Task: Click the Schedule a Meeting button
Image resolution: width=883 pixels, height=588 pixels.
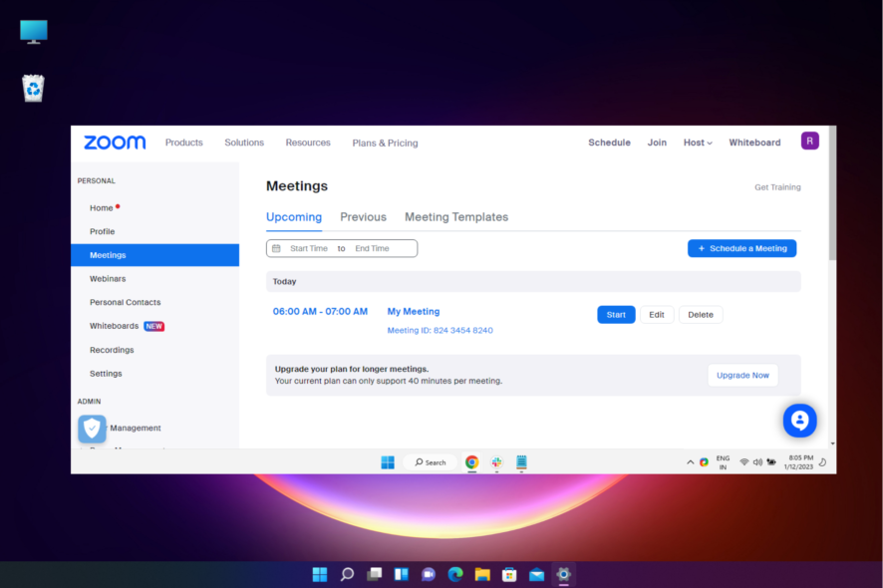Action: tap(742, 248)
